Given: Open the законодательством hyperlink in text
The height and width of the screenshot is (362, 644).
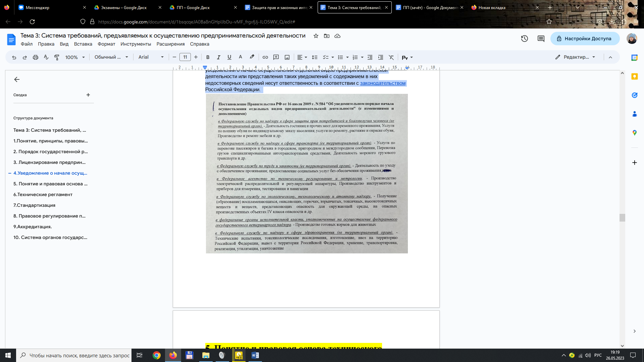Looking at the screenshot, I should point(383,83).
